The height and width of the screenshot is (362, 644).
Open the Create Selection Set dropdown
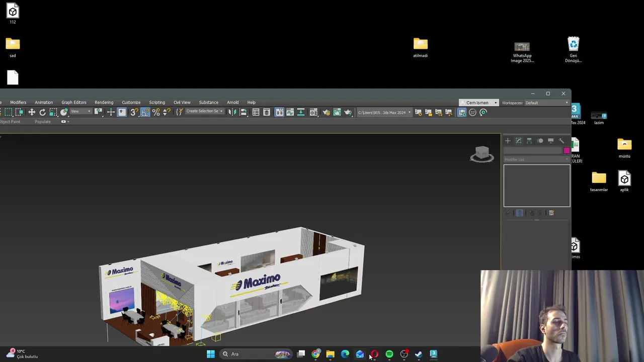pos(205,111)
